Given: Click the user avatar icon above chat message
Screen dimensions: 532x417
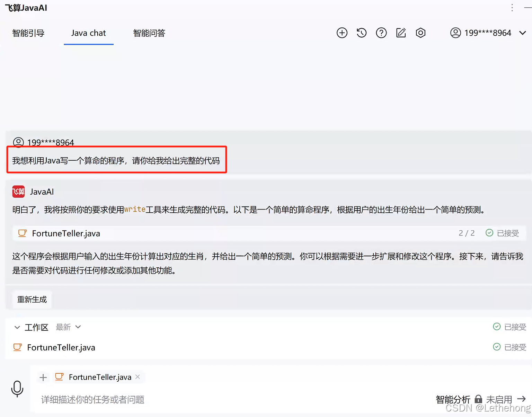Looking at the screenshot, I should 18,142.
